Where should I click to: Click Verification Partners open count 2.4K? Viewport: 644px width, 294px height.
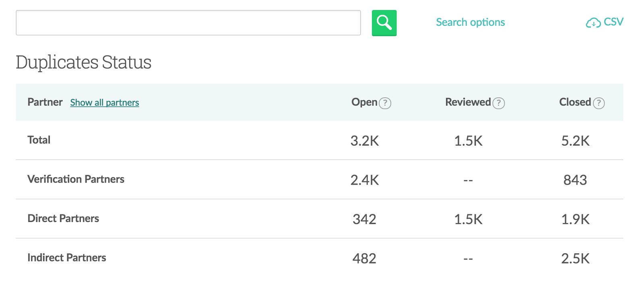click(x=364, y=180)
